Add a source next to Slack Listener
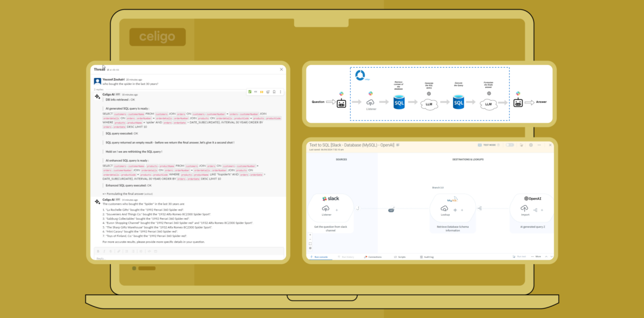The width and height of the screenshot is (644, 318). click(337, 210)
